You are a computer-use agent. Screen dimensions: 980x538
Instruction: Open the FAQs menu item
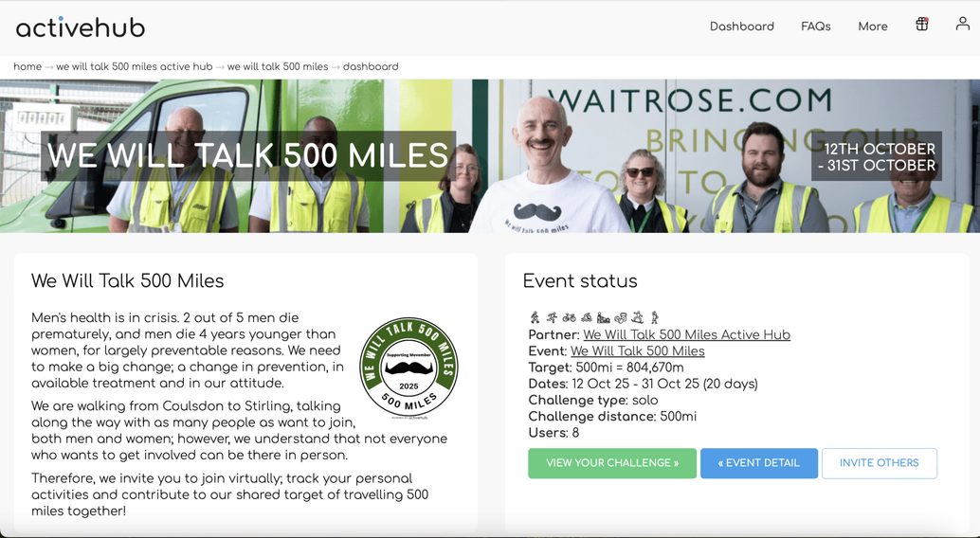click(816, 27)
